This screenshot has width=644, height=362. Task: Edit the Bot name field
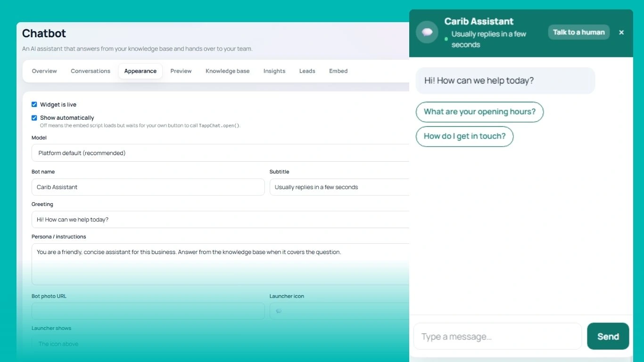pos(148,187)
